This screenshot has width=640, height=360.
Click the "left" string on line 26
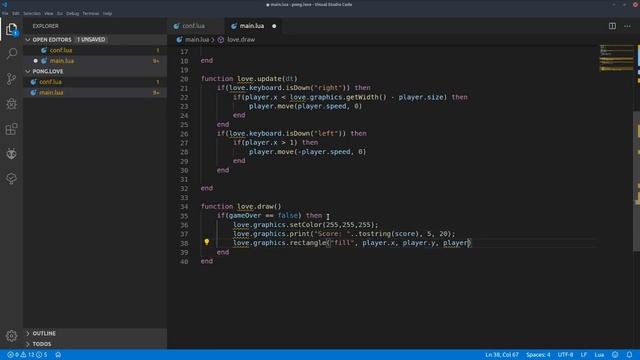[326, 133]
